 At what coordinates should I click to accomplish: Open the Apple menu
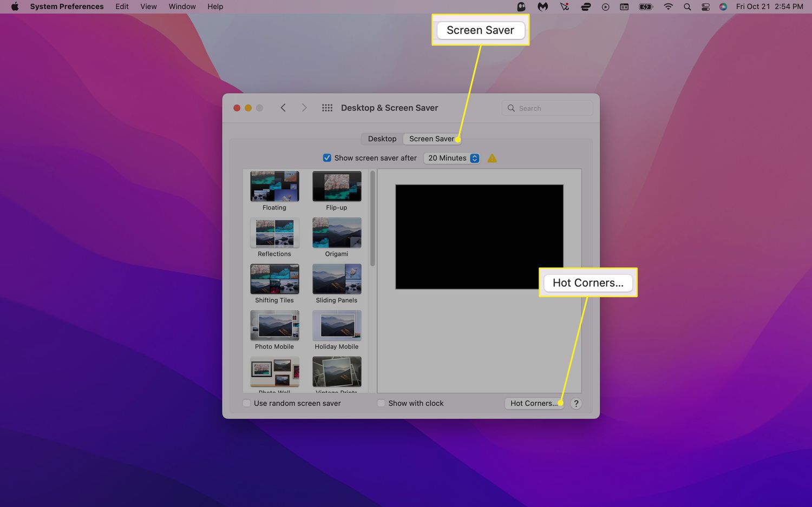pyautogui.click(x=15, y=6)
